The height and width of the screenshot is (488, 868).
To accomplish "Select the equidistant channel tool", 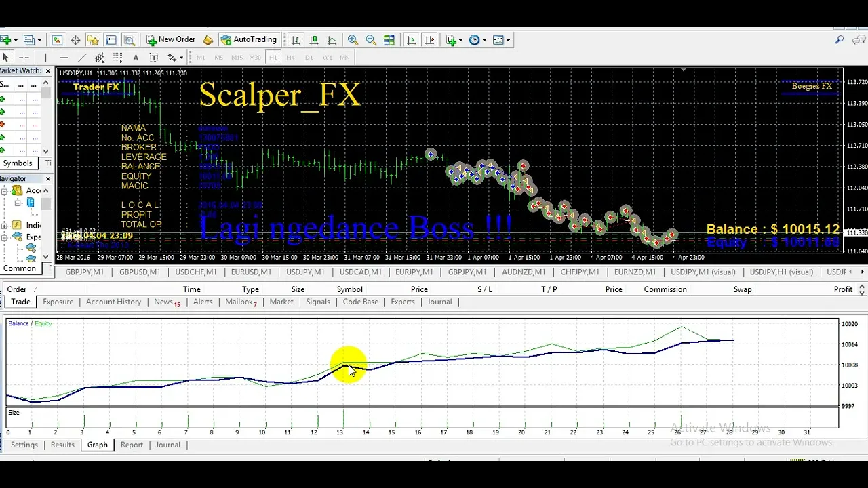I will (x=100, y=58).
